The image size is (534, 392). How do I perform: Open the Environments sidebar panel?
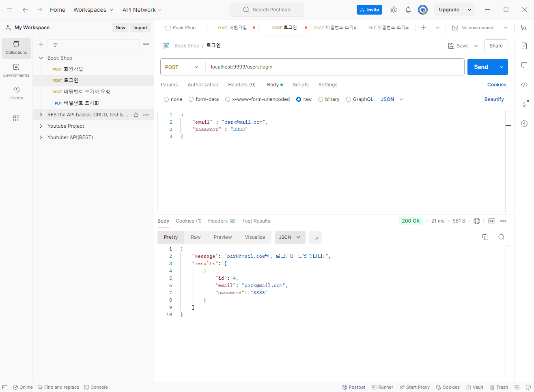tap(16, 71)
